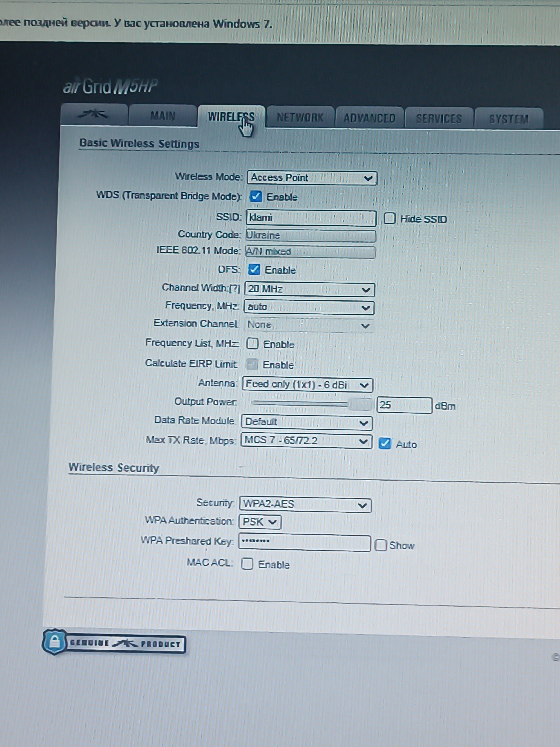
Task: Expand the Channel Width dropdown
Action: click(x=309, y=289)
